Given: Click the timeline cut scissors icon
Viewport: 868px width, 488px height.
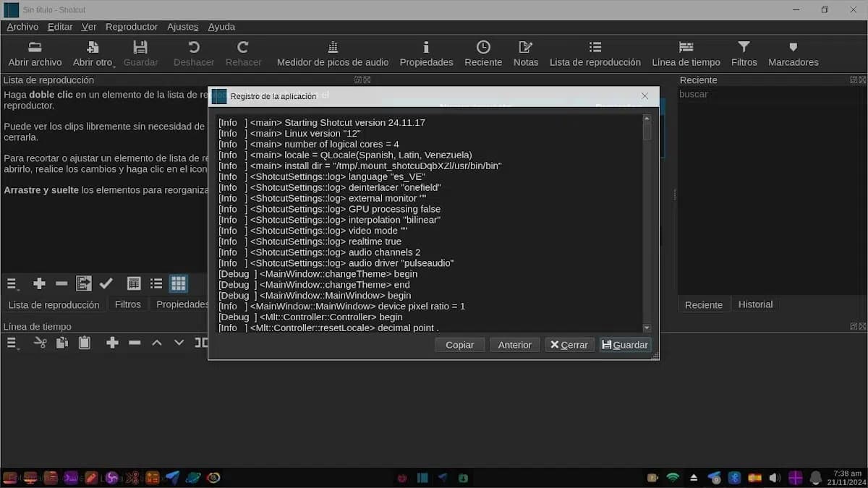Looking at the screenshot, I should 40,343.
